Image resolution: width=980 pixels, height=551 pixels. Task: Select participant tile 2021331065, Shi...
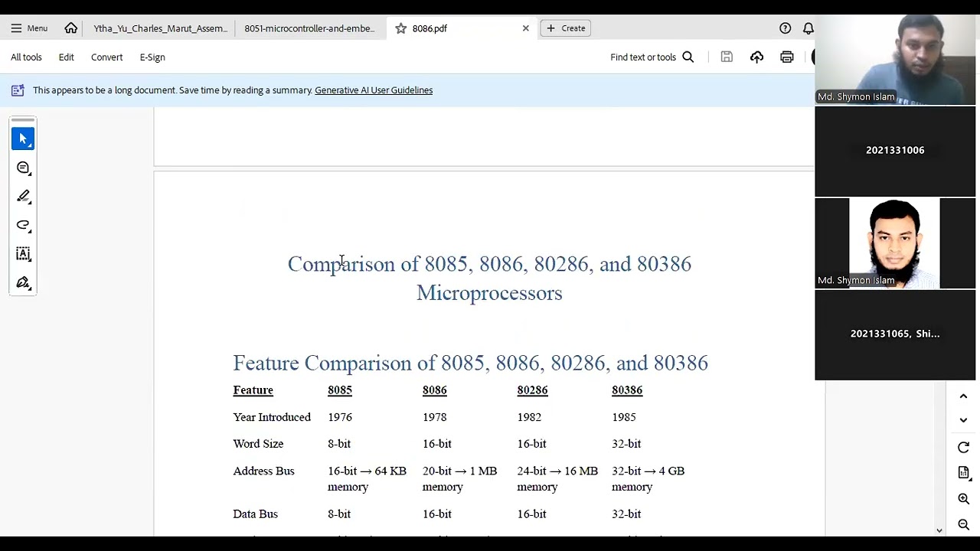click(895, 334)
